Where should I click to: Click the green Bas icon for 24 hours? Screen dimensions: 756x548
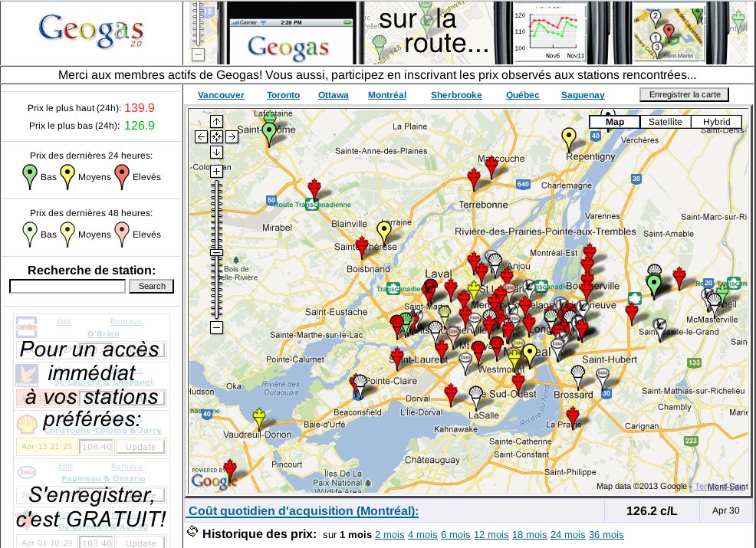tap(30, 176)
